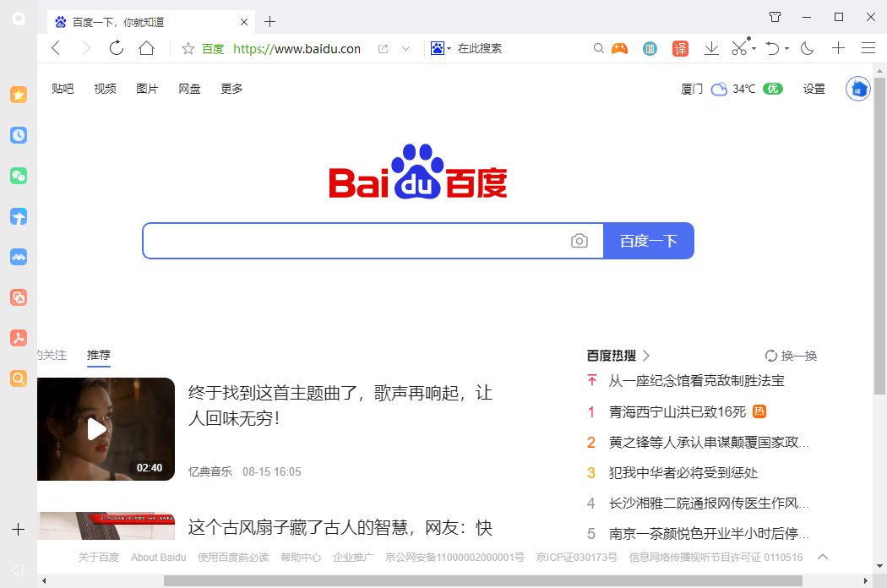Open the browser home page icon

click(x=146, y=48)
